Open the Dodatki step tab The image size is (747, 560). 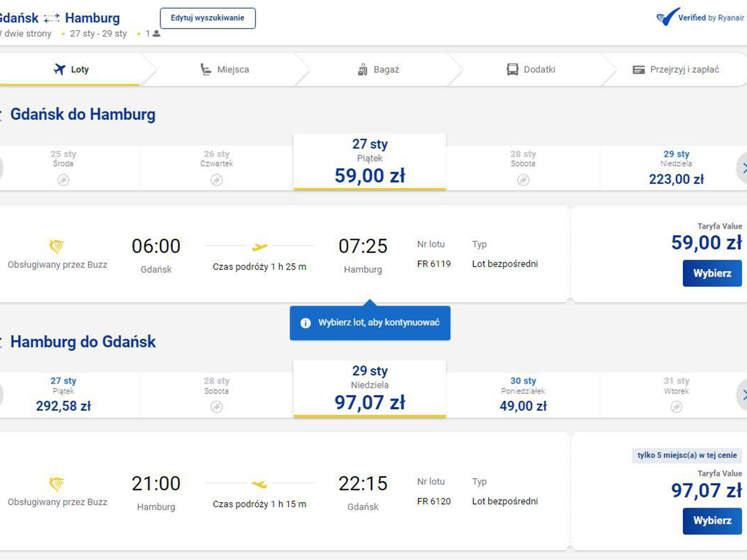click(x=531, y=70)
